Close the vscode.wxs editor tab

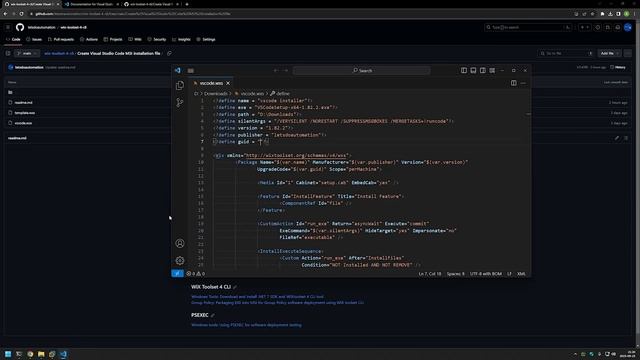point(228,83)
